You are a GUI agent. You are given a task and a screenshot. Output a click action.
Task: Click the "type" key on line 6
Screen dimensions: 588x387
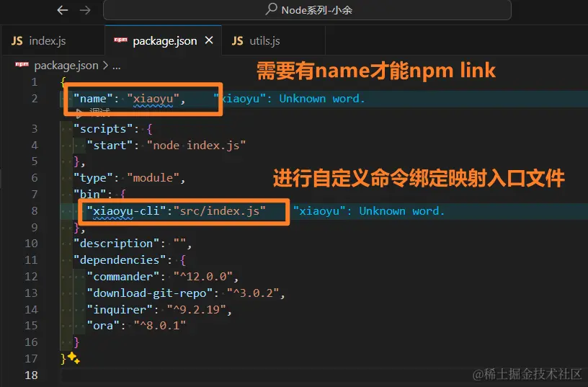click(x=94, y=178)
